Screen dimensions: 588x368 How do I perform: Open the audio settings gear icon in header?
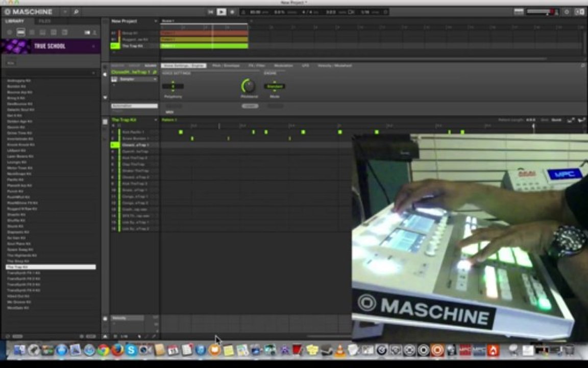[567, 12]
